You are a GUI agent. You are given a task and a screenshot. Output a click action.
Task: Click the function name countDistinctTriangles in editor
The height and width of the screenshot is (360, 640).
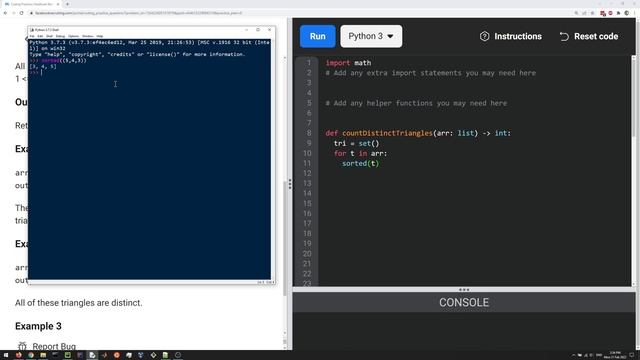[387, 133]
